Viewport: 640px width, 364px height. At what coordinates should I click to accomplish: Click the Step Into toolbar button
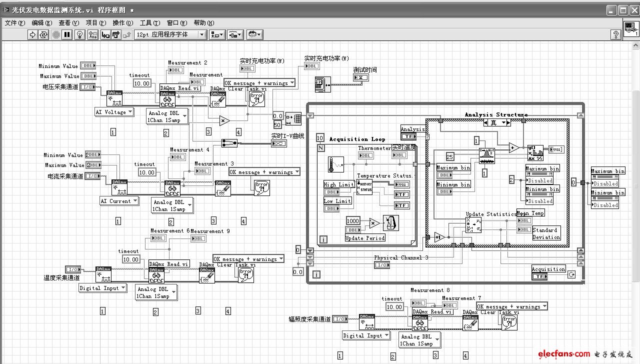coord(105,34)
